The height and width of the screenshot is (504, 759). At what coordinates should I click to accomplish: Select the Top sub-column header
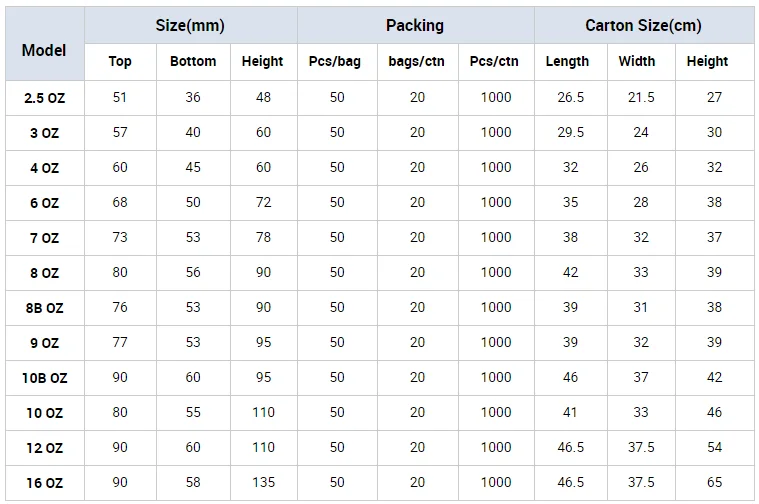point(120,61)
